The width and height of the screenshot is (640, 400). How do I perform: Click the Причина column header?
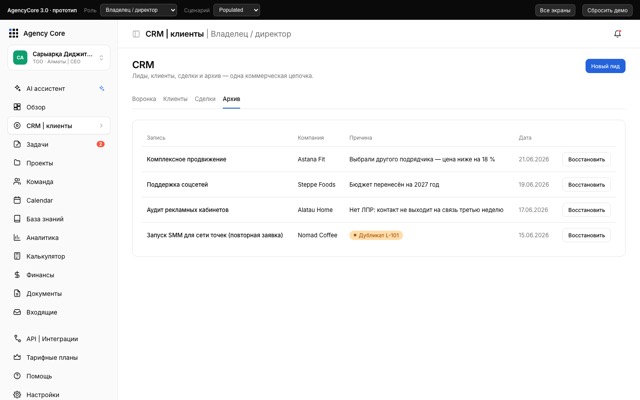(x=360, y=138)
